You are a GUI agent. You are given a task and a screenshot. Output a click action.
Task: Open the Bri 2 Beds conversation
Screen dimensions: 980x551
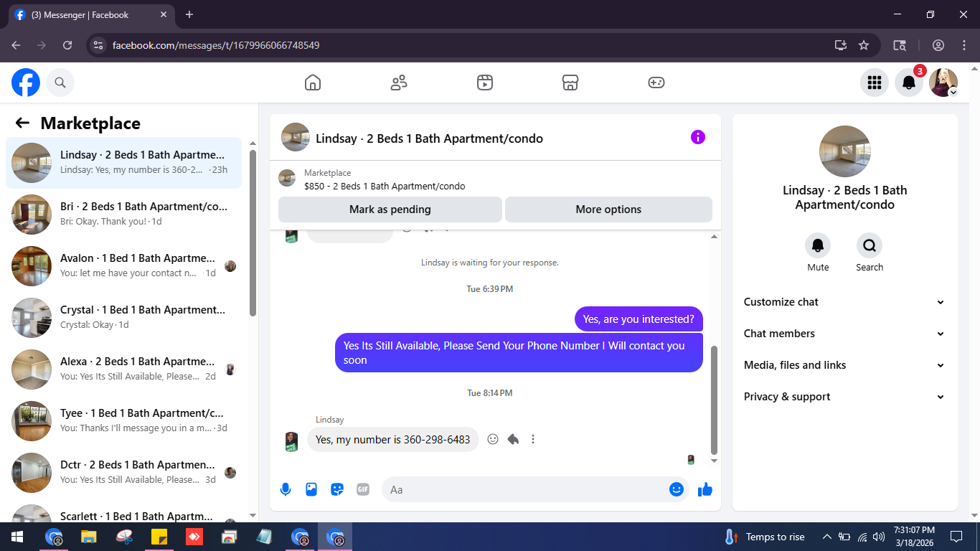coord(124,215)
